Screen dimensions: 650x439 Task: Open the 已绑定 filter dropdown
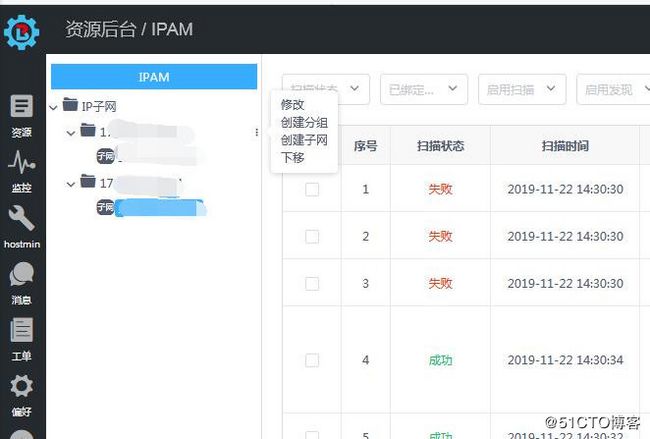tap(424, 89)
